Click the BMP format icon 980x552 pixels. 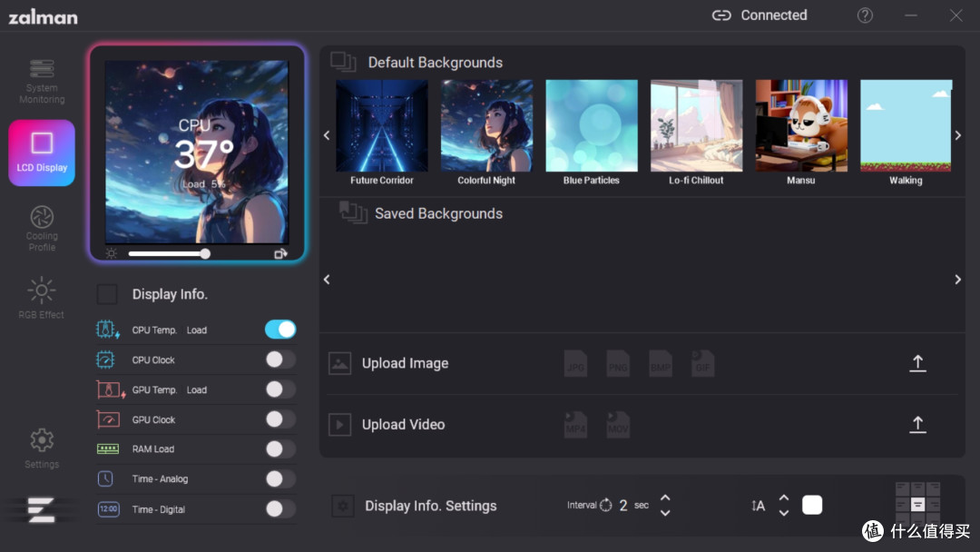660,363
